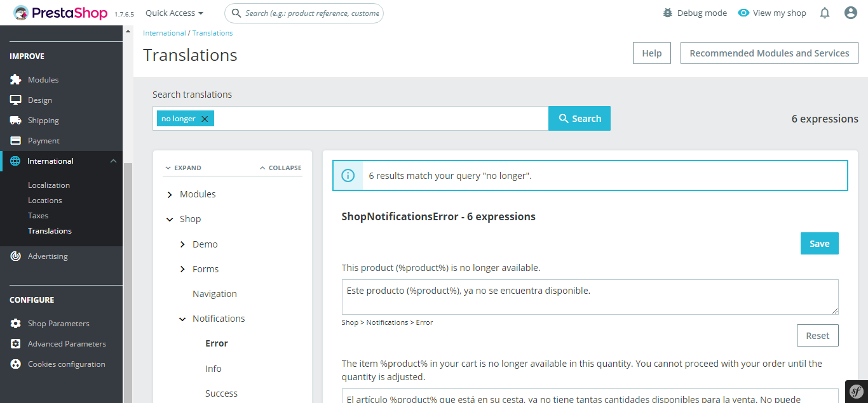Click the International breadcrumb link

pyautogui.click(x=164, y=33)
